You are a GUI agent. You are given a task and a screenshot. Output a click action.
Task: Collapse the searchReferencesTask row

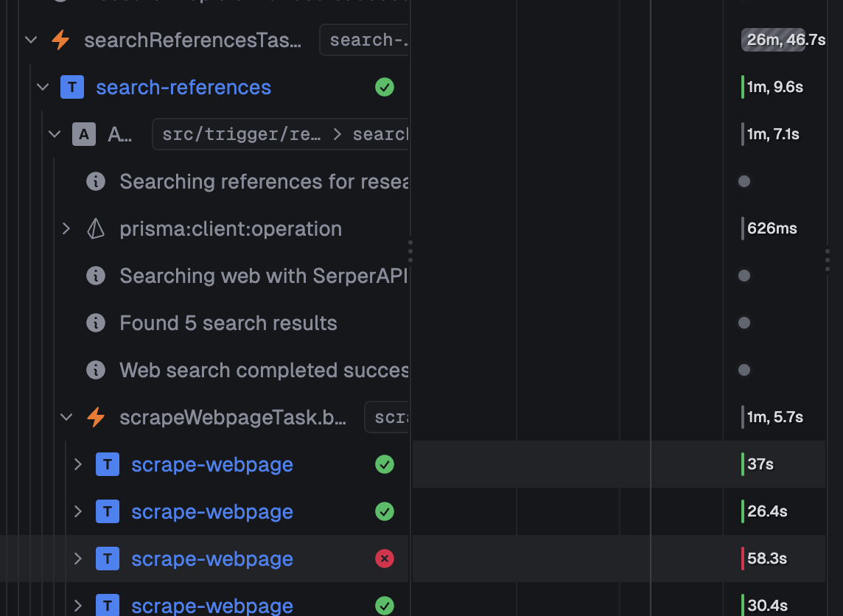point(31,40)
